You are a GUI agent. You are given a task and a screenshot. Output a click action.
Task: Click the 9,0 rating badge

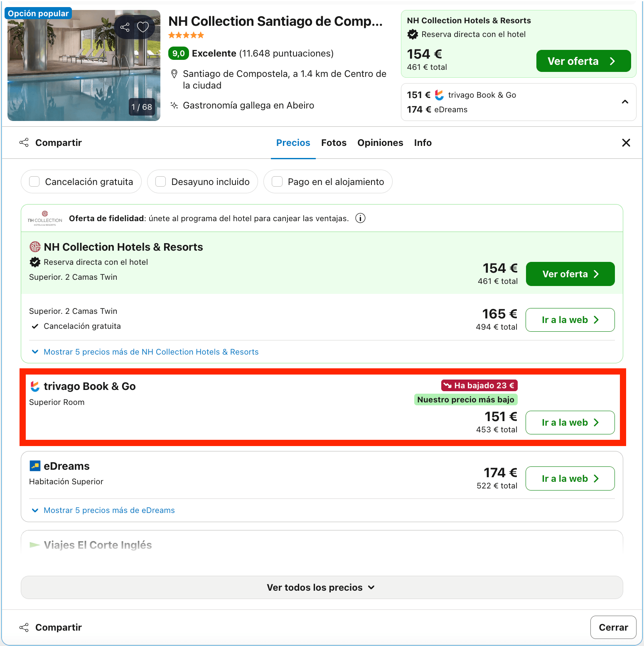(x=179, y=53)
